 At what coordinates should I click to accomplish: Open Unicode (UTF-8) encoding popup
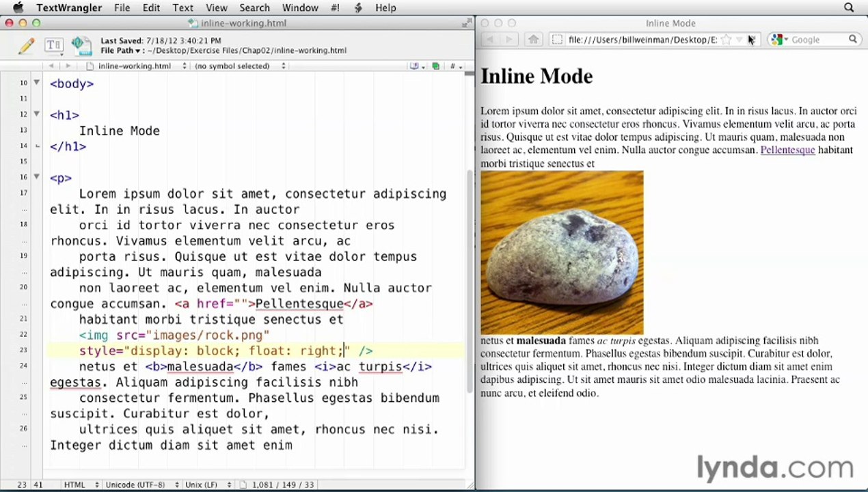(142, 484)
